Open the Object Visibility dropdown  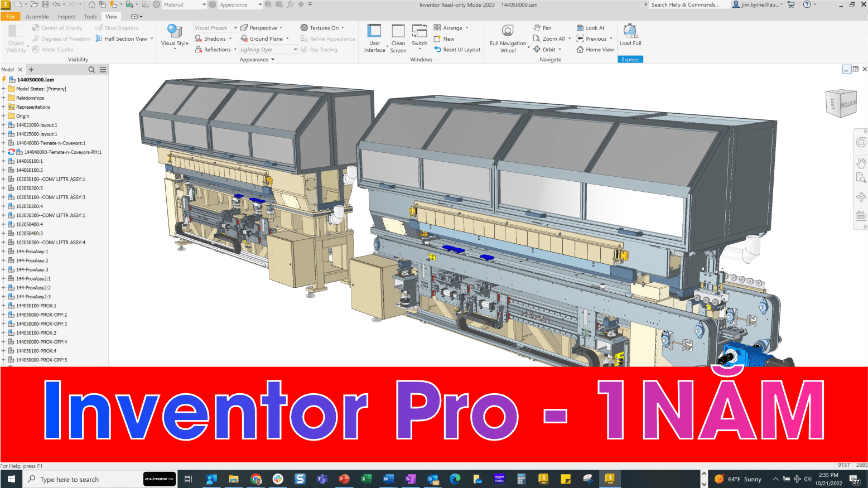pos(16,38)
